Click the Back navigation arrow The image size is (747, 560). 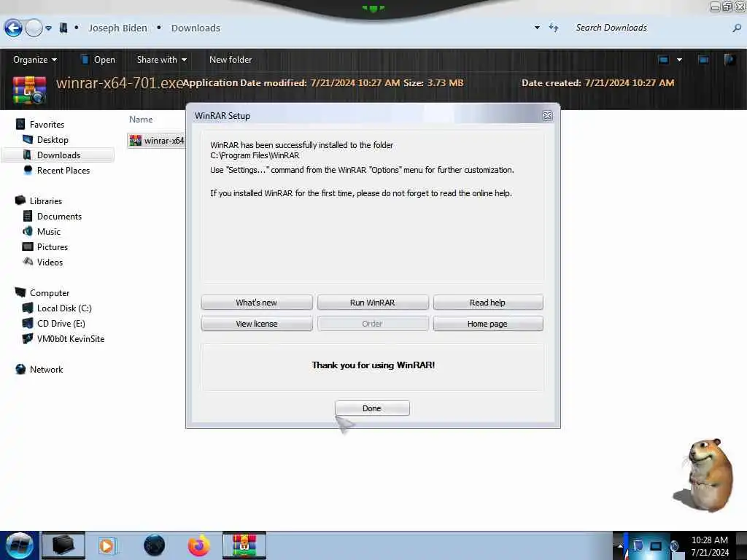tap(13, 28)
